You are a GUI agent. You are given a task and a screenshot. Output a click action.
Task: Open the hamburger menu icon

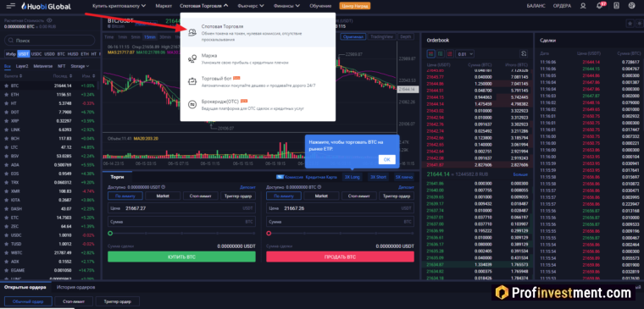pos(11,6)
